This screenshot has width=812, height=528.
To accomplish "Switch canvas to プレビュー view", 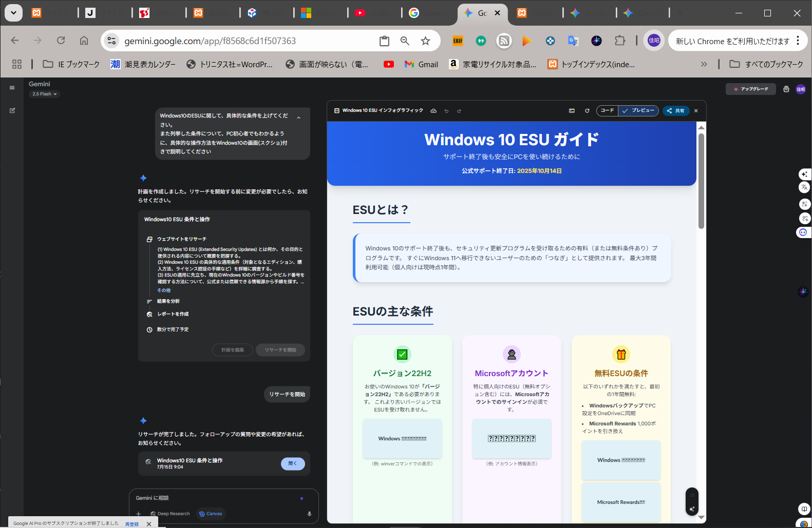I will (x=638, y=111).
